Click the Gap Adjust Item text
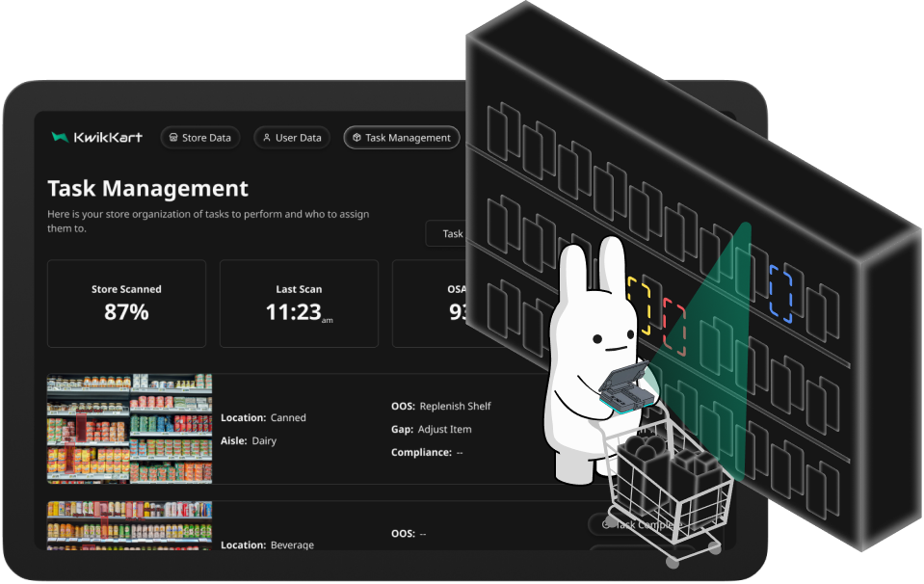 click(432, 430)
